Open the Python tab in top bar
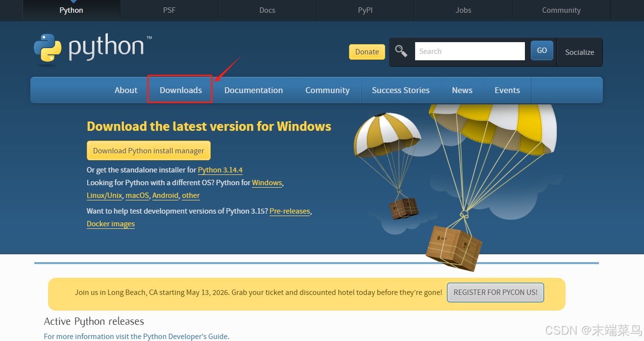This screenshot has height=341, width=644. [x=71, y=10]
